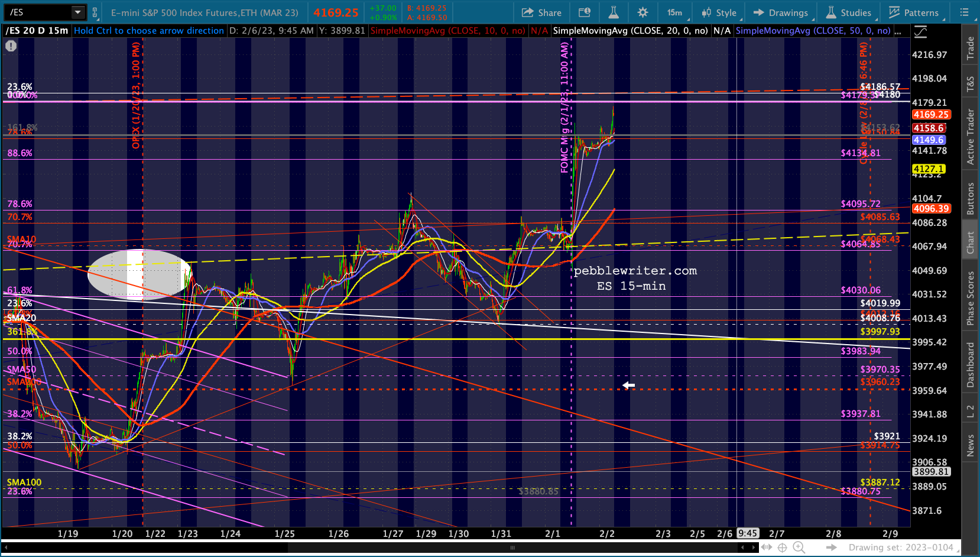Toggle the list view icon at top right

(x=964, y=12)
